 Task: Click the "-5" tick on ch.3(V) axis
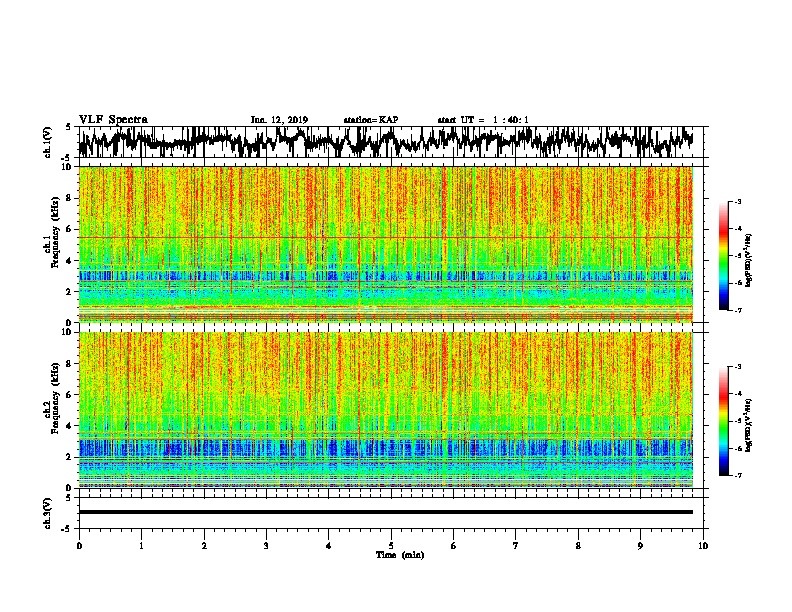[x=66, y=529]
